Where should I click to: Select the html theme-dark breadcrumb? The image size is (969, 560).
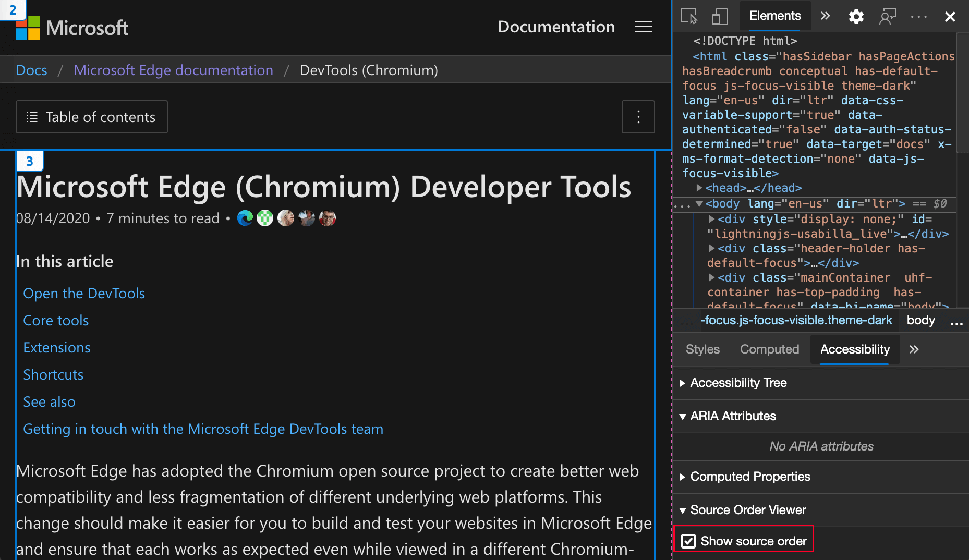pyautogui.click(x=796, y=320)
